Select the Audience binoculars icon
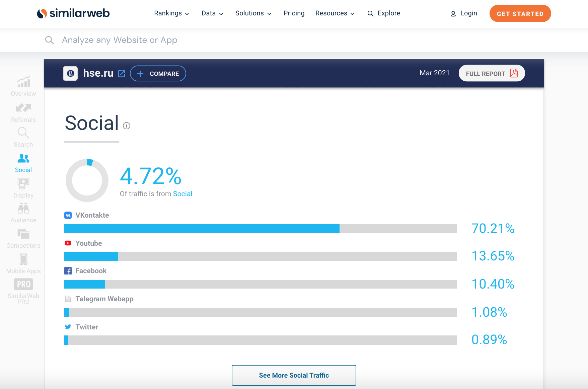The width and height of the screenshot is (588, 389). [x=23, y=209]
